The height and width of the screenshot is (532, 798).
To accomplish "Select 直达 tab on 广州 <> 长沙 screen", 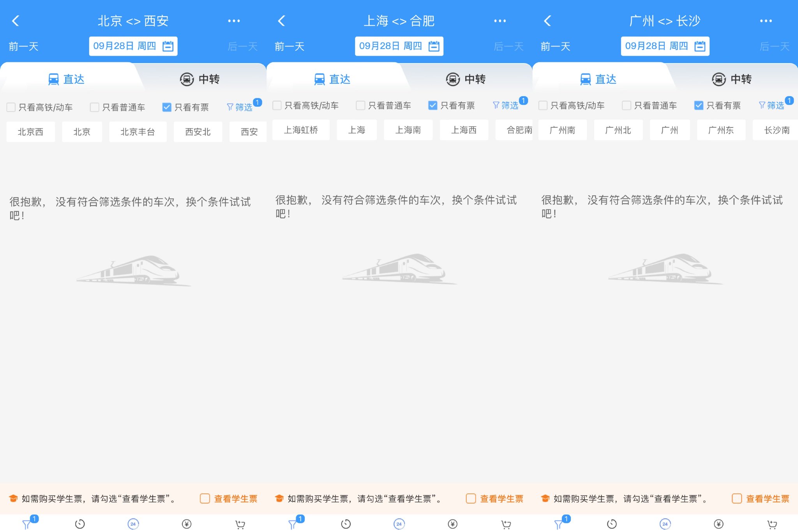I will pos(598,79).
